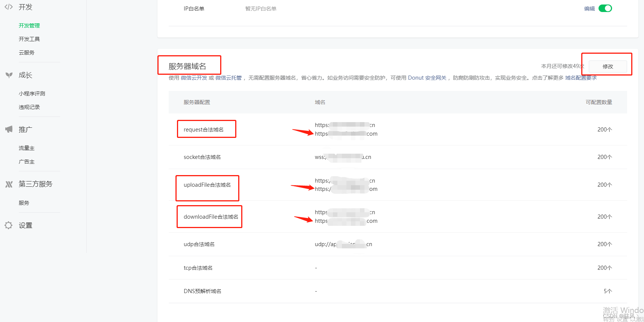Click the tcp合法域名 row label

198,268
